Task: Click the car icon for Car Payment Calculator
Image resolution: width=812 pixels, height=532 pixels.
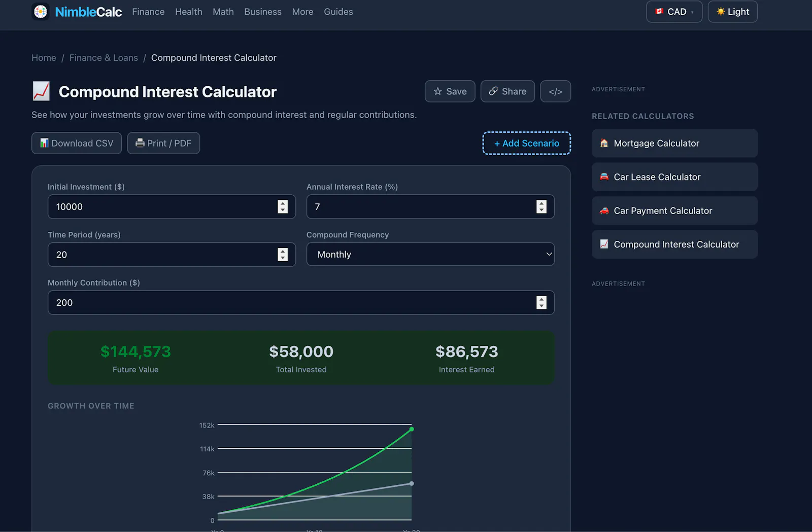Action: click(604, 210)
